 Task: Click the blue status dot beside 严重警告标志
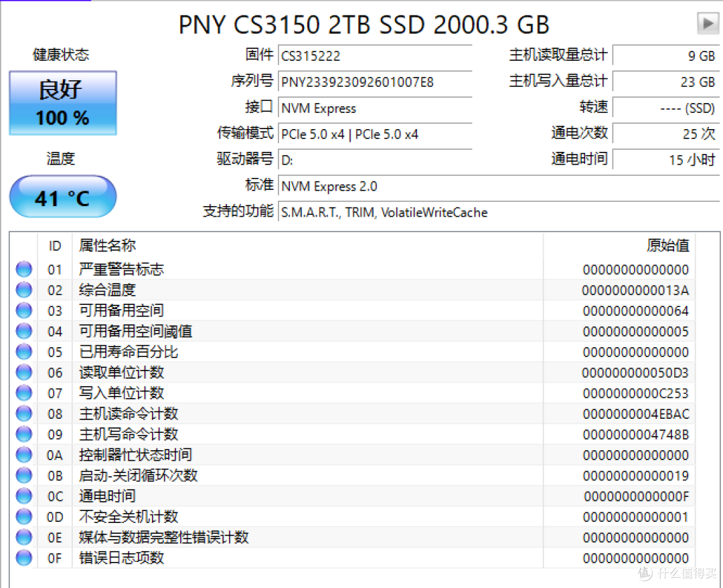23,268
